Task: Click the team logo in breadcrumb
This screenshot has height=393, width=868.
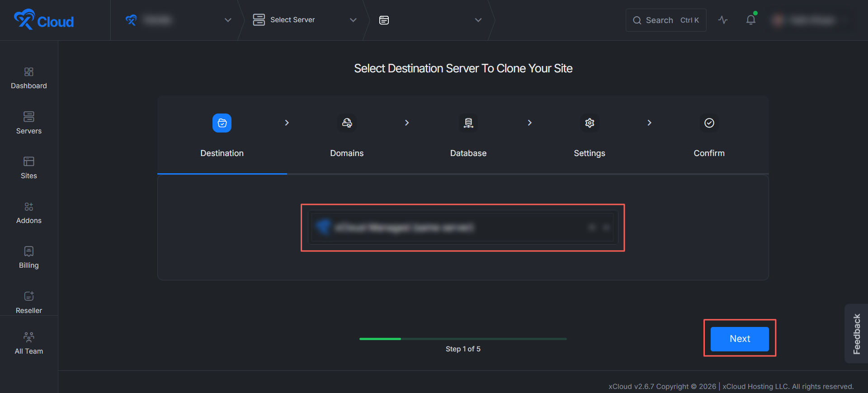Action: click(131, 20)
